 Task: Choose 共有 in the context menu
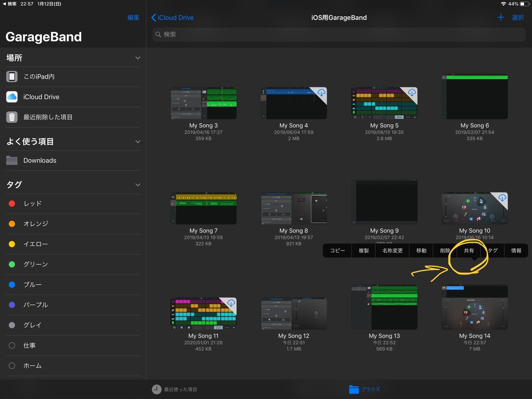pyautogui.click(x=469, y=251)
